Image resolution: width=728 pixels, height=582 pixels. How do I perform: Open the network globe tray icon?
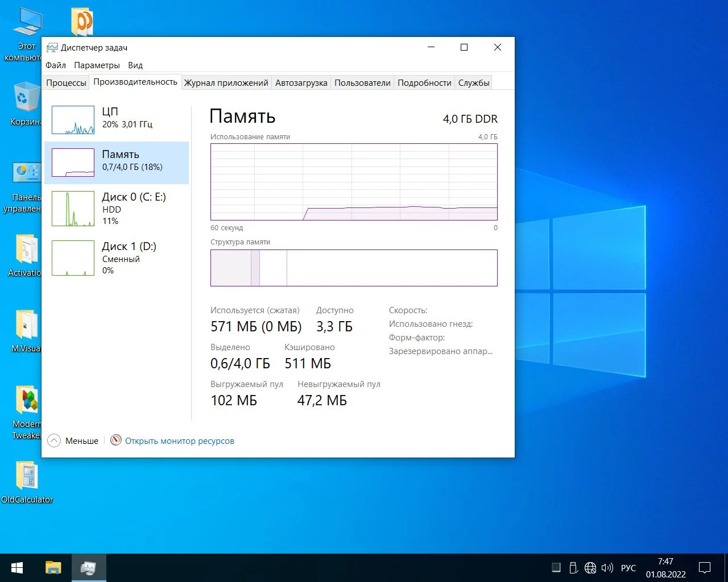[x=590, y=568]
